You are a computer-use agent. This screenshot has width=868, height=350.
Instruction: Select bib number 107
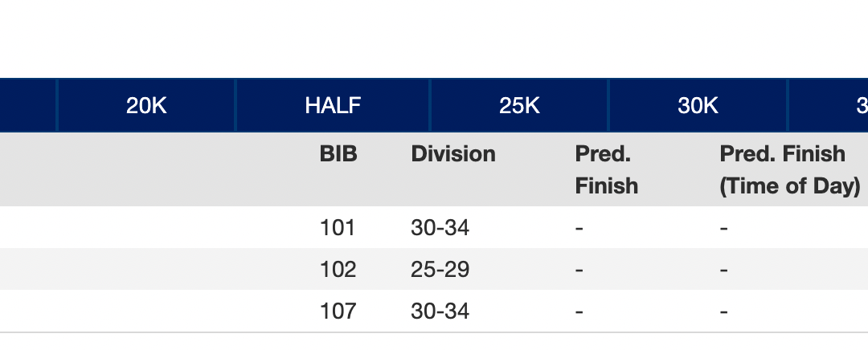pos(338,311)
